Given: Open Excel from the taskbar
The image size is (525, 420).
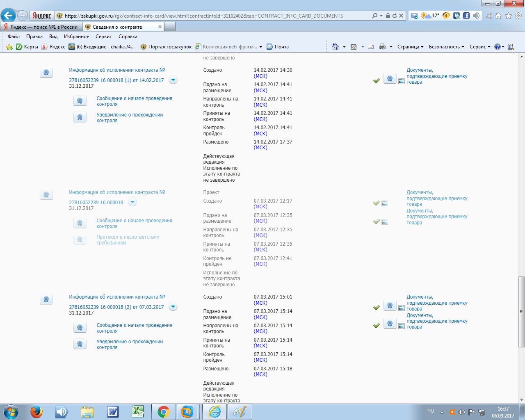Looking at the screenshot, I should [138, 411].
